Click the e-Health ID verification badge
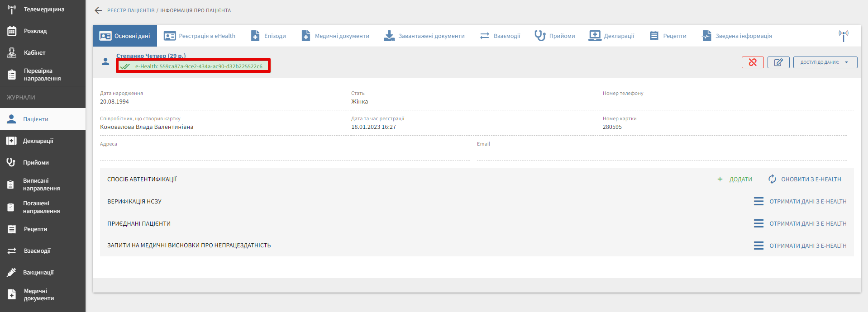The height and width of the screenshot is (312, 868). pyautogui.click(x=193, y=66)
